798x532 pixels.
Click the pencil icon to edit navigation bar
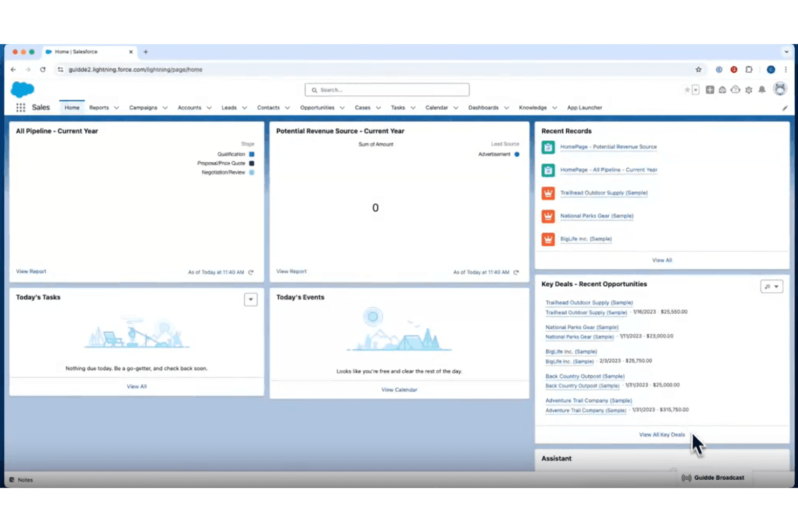coord(785,108)
